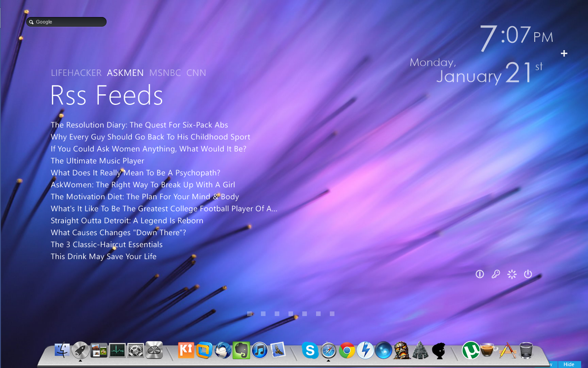Open the Trash
Screen dimensions: 588x368
(525, 351)
